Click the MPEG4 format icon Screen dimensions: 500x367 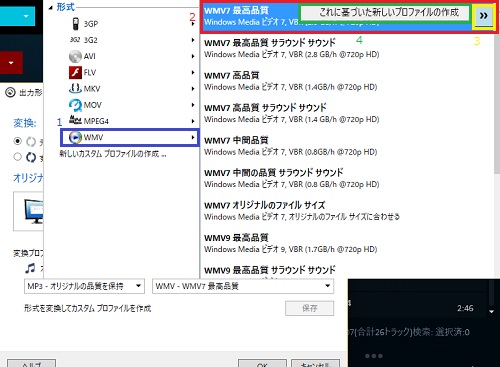[x=75, y=120]
